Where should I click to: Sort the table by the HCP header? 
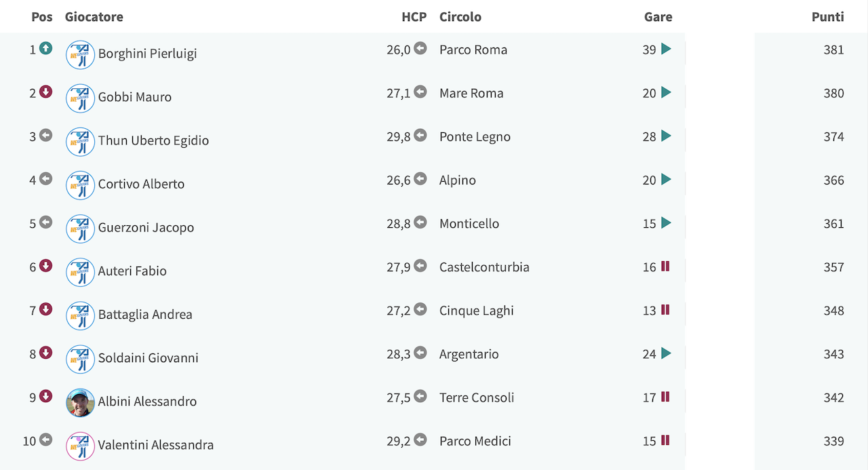point(414,17)
